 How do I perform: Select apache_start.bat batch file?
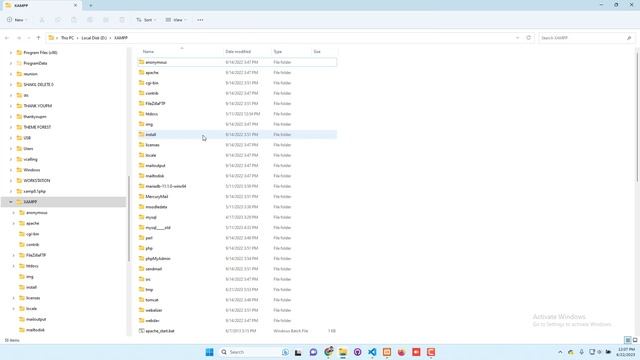pyautogui.click(x=237, y=331)
